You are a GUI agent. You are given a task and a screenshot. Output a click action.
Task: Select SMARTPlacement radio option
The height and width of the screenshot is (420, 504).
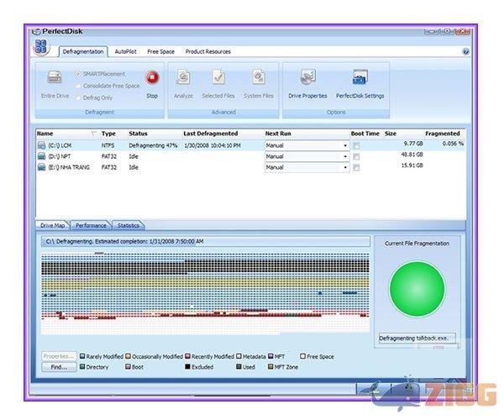pos(78,74)
